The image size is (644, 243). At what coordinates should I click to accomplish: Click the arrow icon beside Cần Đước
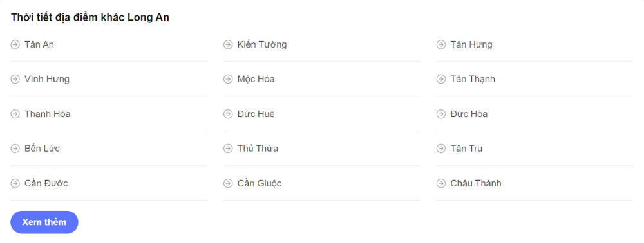pyautogui.click(x=15, y=183)
